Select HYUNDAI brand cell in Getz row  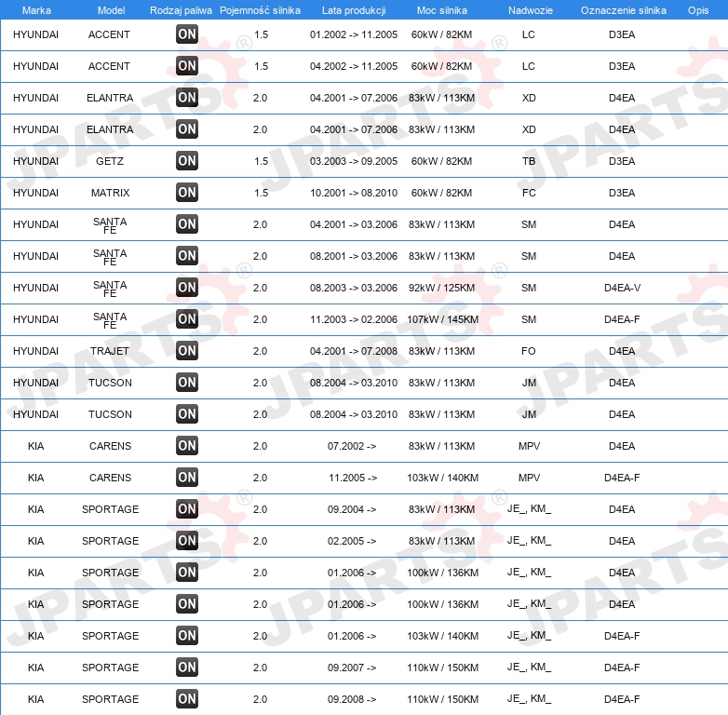click(x=35, y=161)
